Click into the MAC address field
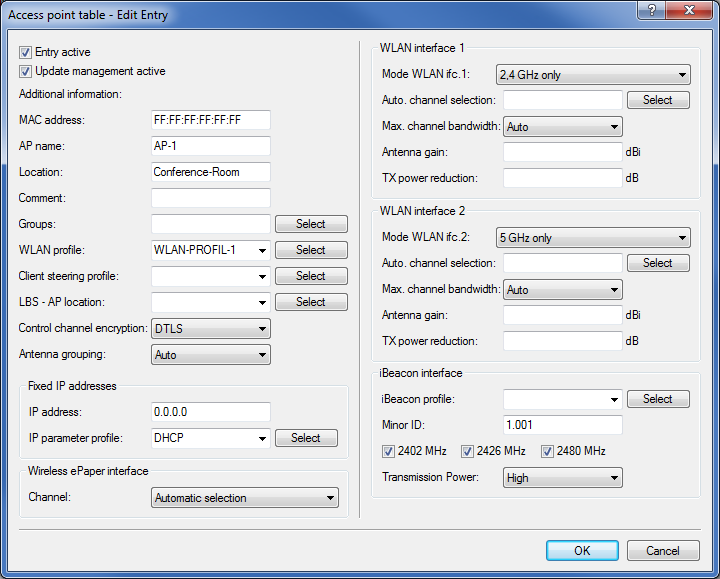Image resolution: width=720 pixels, height=579 pixels. (x=210, y=120)
